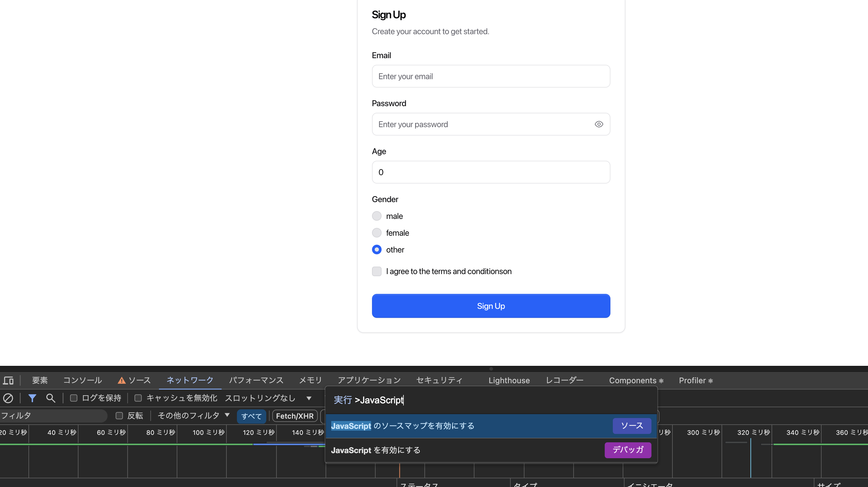Open the Lighthouse panel tab
Image resolution: width=868 pixels, height=487 pixels.
coord(509,380)
